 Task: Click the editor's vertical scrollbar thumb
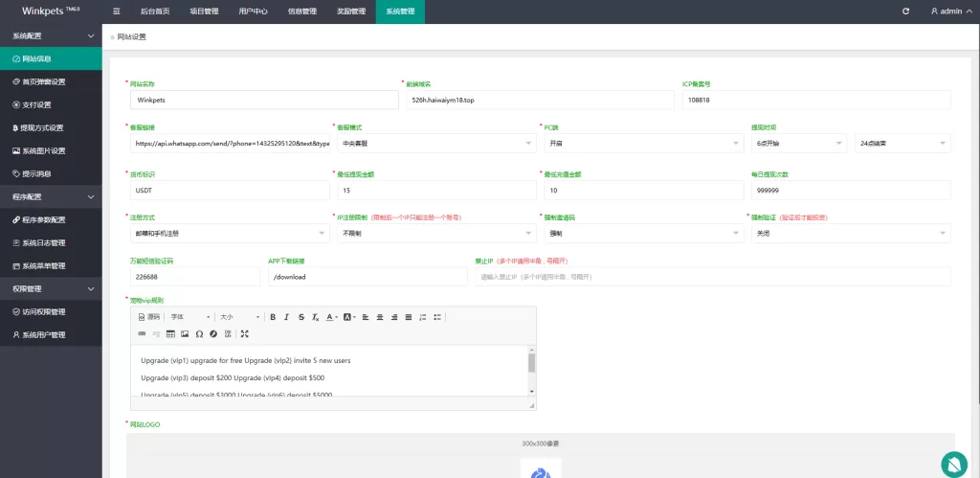[532, 363]
